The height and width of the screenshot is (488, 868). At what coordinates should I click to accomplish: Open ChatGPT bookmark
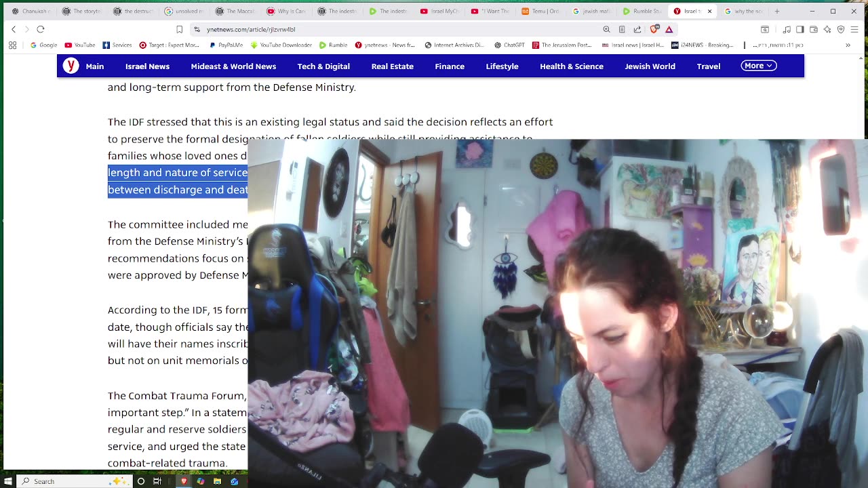(x=509, y=45)
